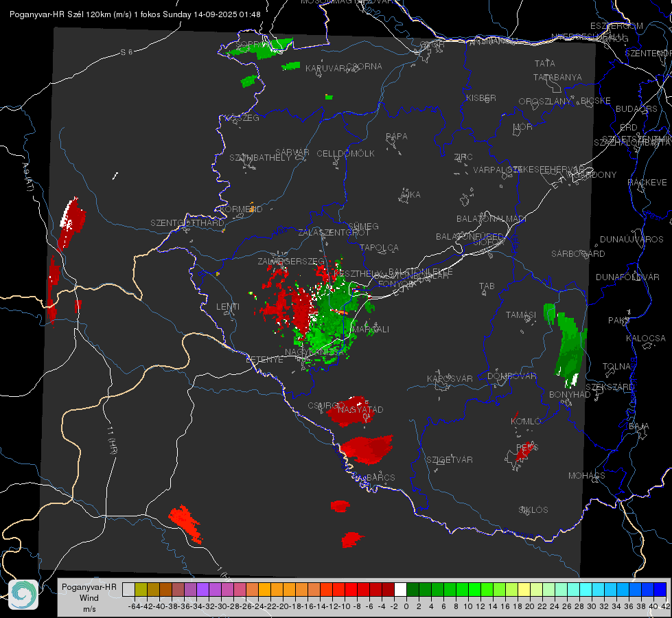Click the BARCS city label
The image size is (672, 618).
tap(381, 478)
